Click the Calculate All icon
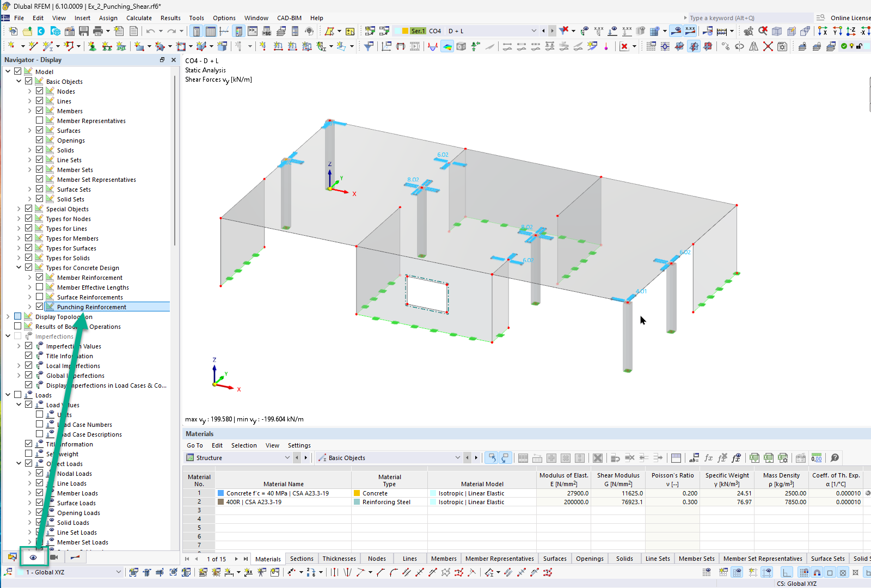This screenshot has height=588, width=871. pyautogui.click(x=722, y=31)
